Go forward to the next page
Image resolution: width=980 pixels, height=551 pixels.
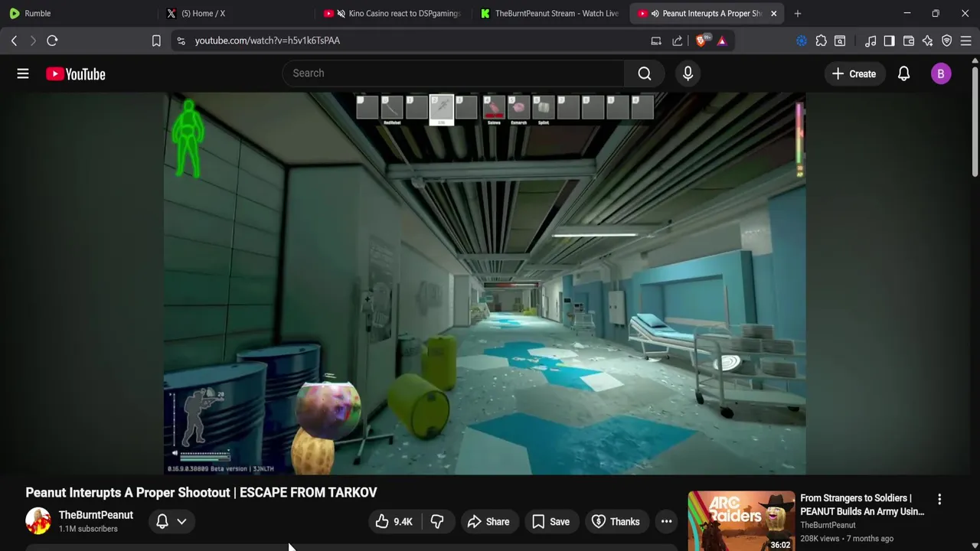tap(33, 41)
